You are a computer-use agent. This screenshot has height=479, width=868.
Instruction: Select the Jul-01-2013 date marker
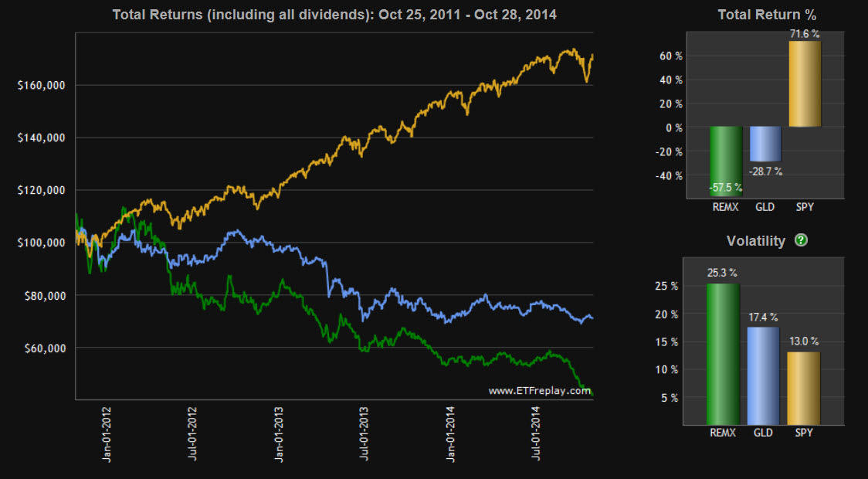tap(363, 435)
